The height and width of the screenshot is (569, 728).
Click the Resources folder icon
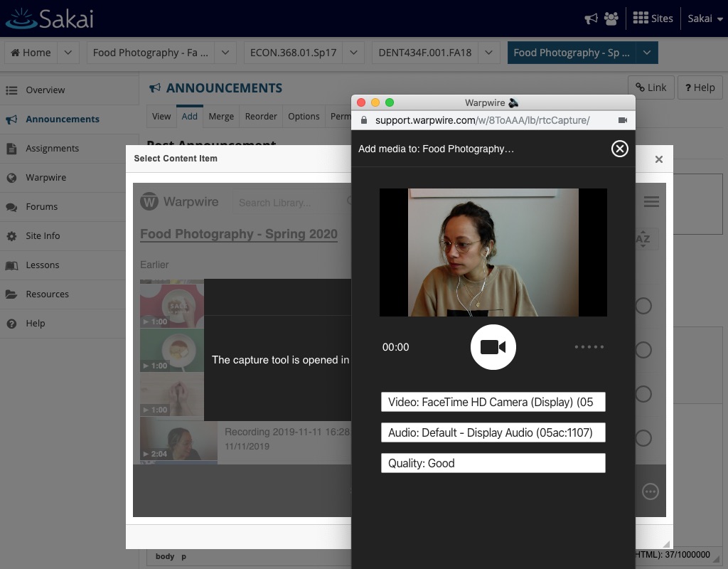pyautogui.click(x=11, y=294)
